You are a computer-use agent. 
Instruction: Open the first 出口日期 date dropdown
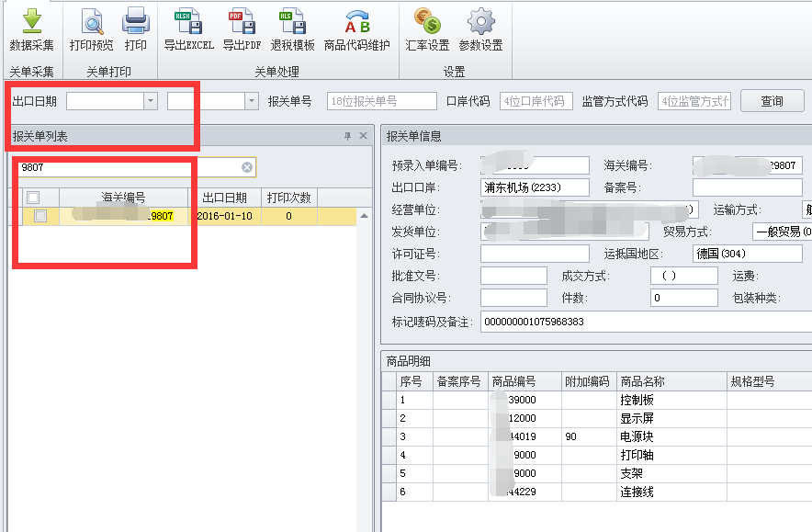click(151, 101)
